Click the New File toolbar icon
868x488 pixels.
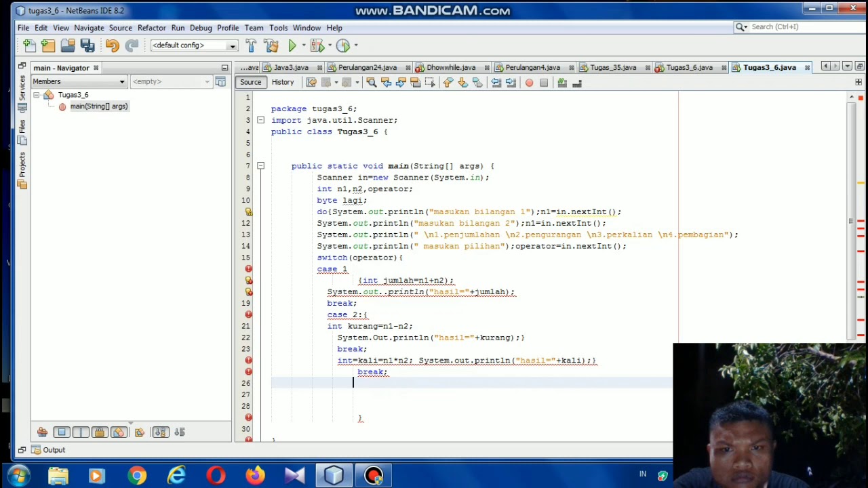point(29,45)
